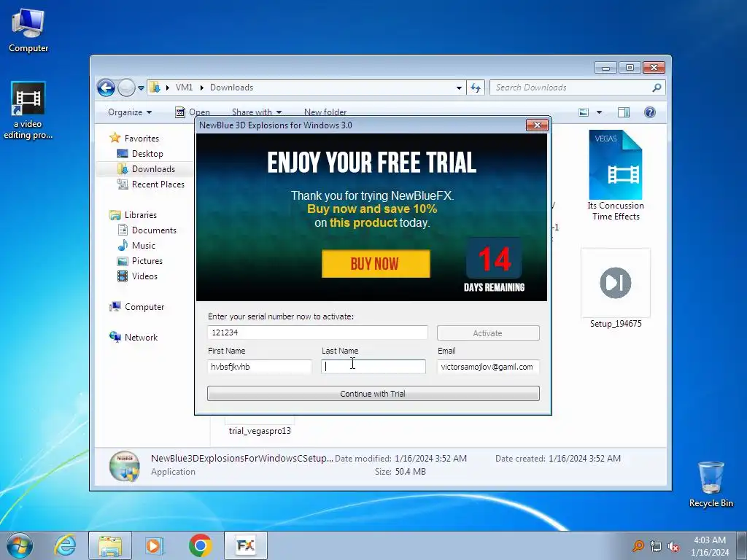Click VM1 in the address breadcrumb
The width and height of the screenshot is (747, 560).
184,87
